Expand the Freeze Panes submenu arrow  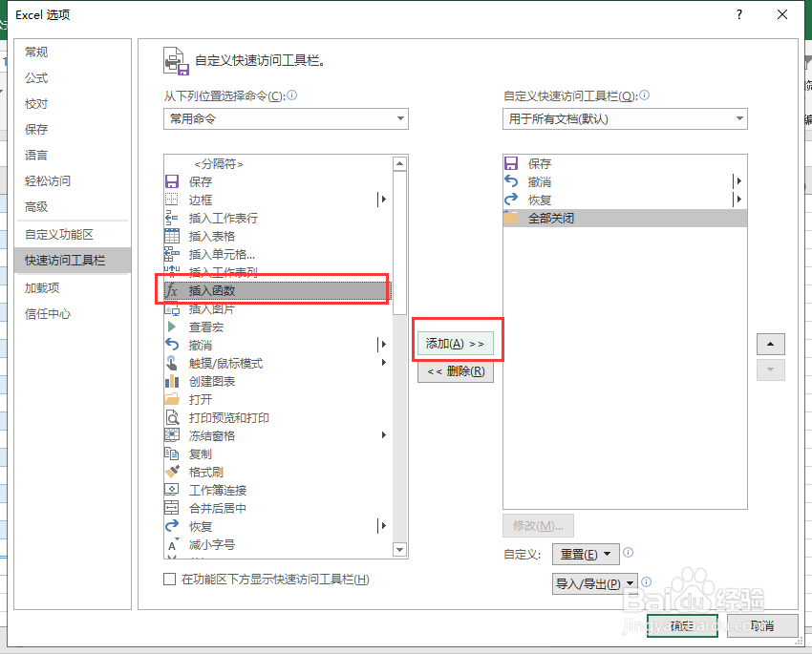(x=384, y=435)
